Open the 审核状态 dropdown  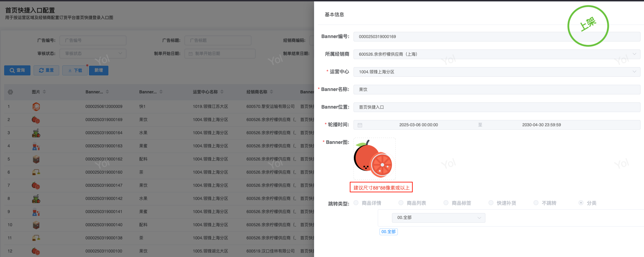tap(93, 54)
